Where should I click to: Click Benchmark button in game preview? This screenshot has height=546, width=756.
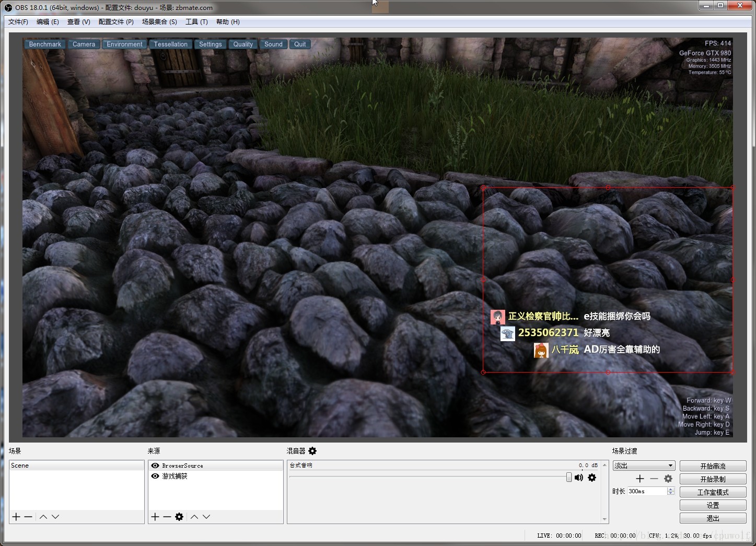[45, 44]
